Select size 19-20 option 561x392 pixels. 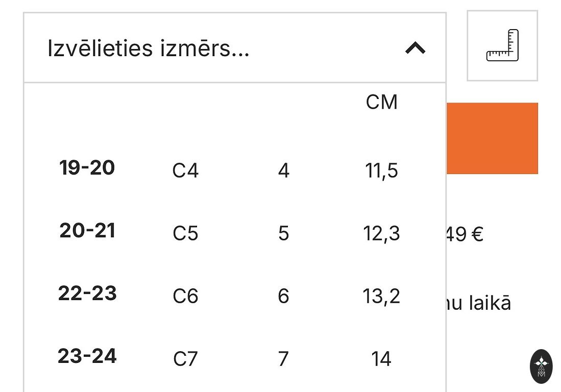(x=87, y=168)
